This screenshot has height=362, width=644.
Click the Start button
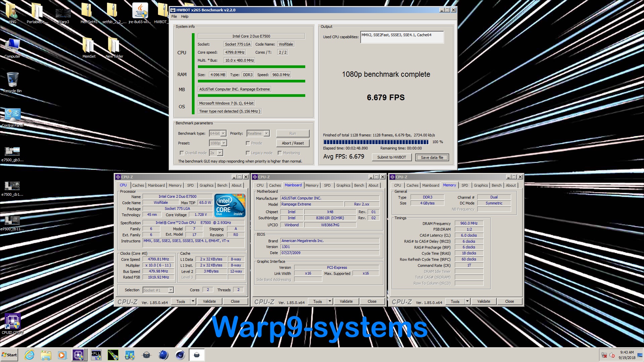(9, 355)
